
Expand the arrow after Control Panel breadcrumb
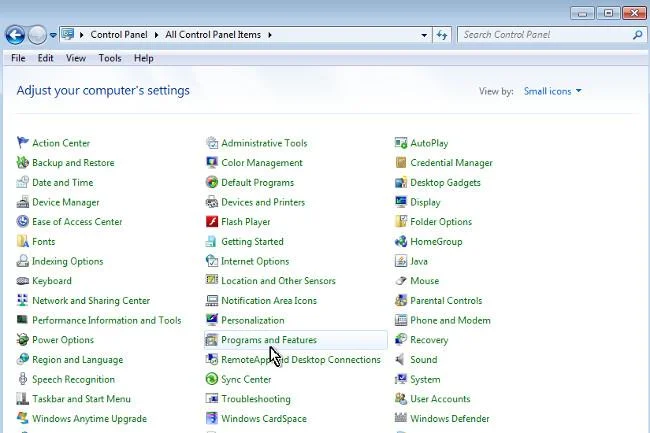click(156, 35)
